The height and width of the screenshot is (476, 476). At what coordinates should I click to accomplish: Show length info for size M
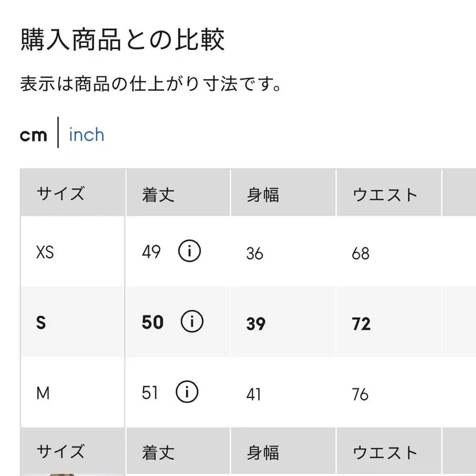[188, 392]
